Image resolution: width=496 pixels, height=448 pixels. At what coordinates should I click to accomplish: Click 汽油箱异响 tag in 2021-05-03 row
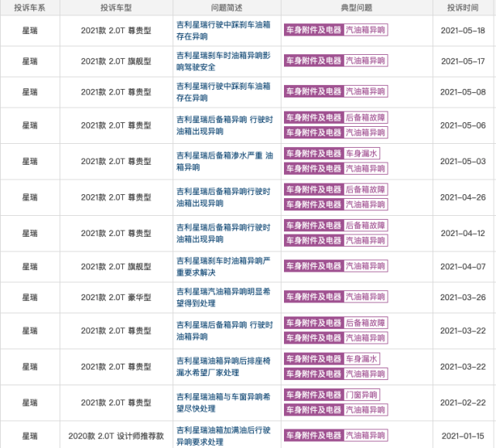365,169
